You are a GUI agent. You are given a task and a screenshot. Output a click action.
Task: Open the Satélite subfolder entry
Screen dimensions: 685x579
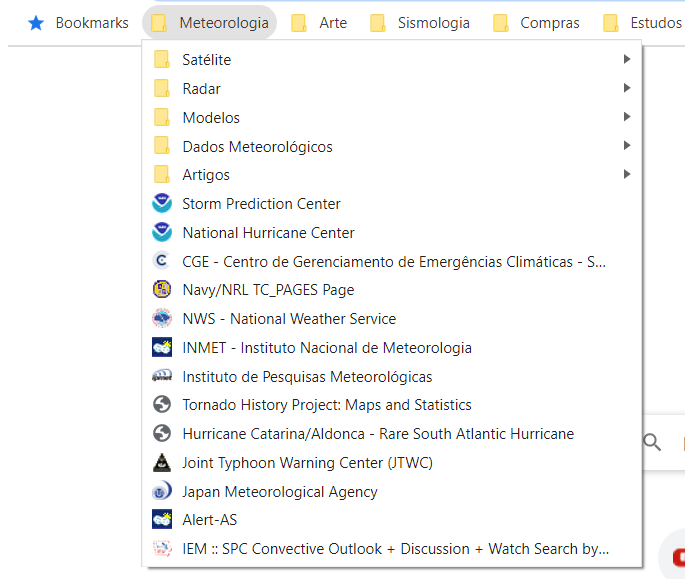[394, 59]
